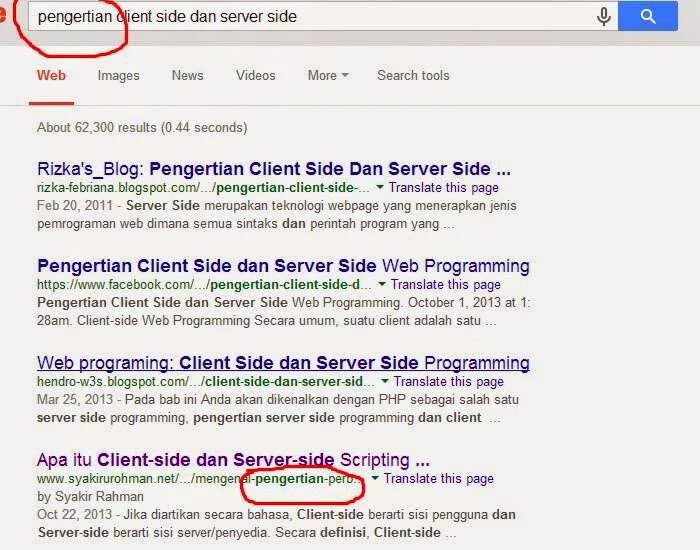Open Rizka's_Blog search result title
Screen dimensions: 700x550
(x=274, y=169)
